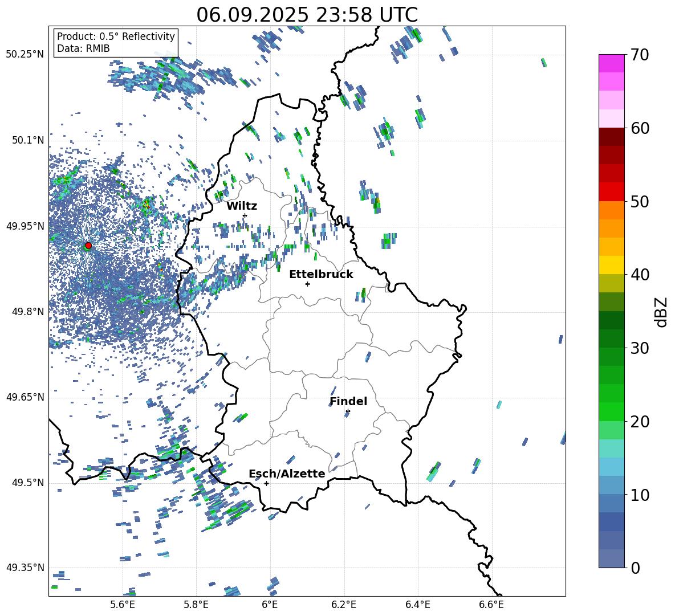Image resolution: width=675 pixels, height=616 pixels.
Task: Click the slate blue swatch just above 0
Action: (612, 558)
